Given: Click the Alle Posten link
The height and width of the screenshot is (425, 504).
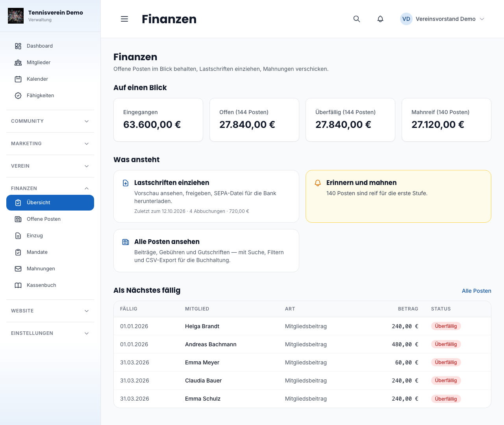Looking at the screenshot, I should 476,291.
